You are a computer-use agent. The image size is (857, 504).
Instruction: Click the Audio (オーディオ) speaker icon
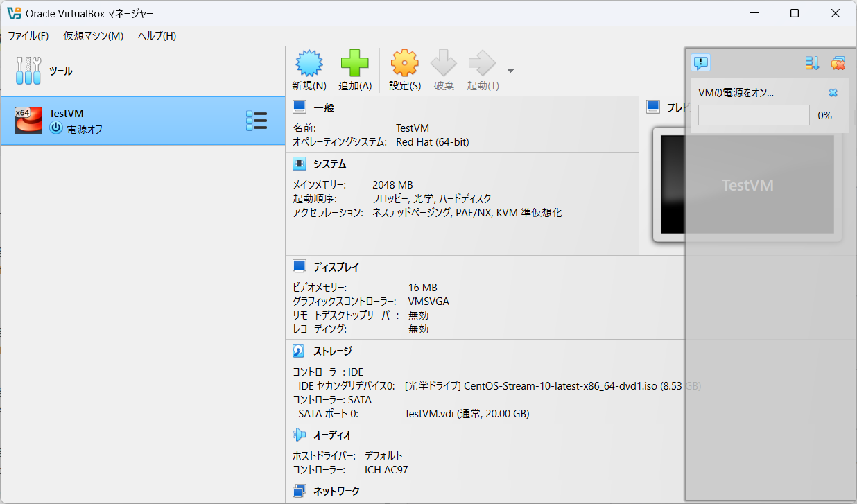pos(300,435)
